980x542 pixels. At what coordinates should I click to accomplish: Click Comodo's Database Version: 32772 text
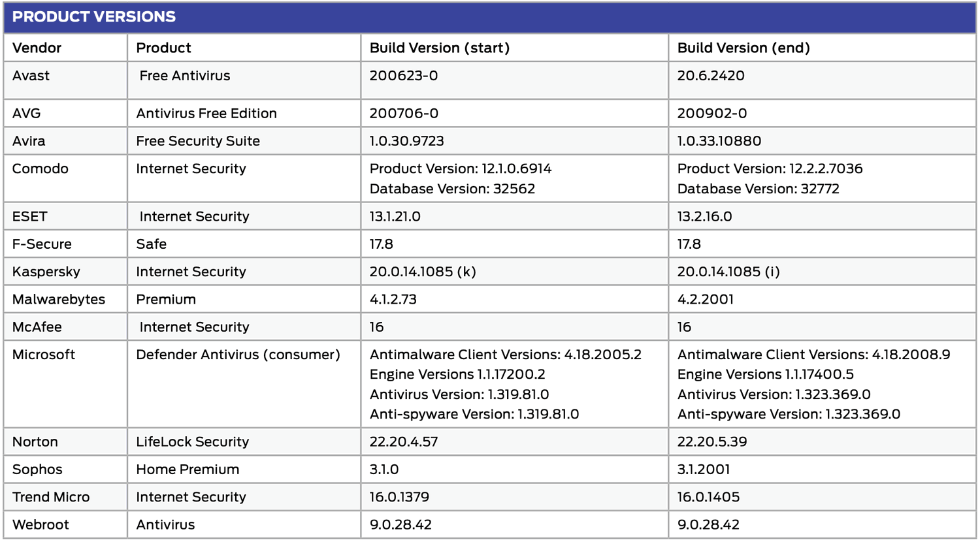pos(758,189)
